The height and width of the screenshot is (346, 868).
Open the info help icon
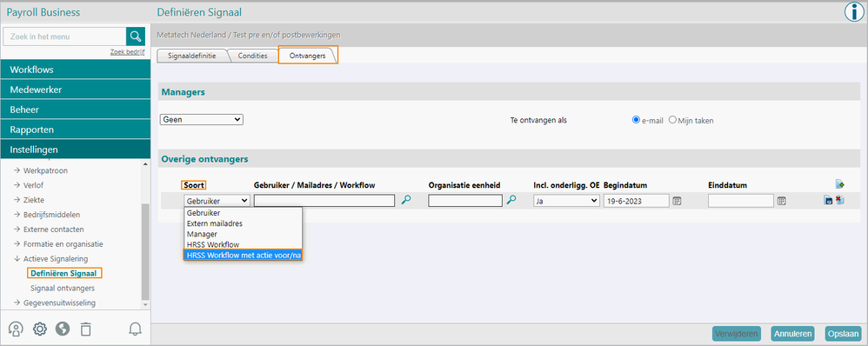click(855, 12)
